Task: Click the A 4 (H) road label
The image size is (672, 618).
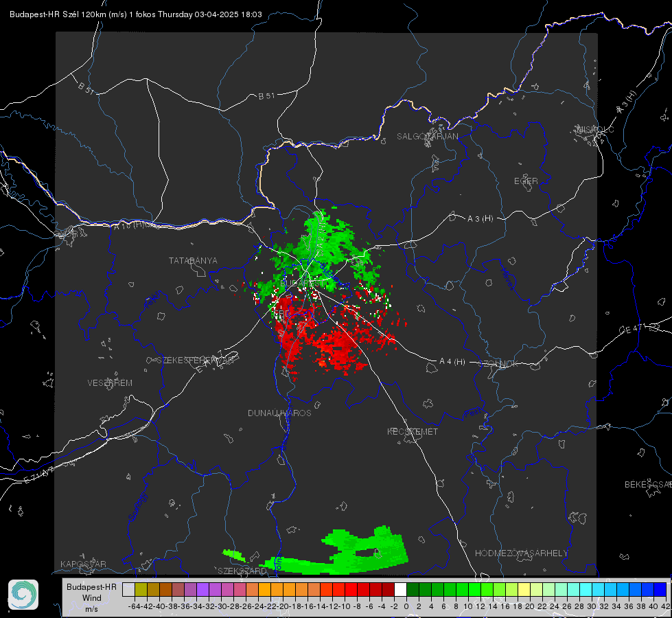Action: pos(452,362)
